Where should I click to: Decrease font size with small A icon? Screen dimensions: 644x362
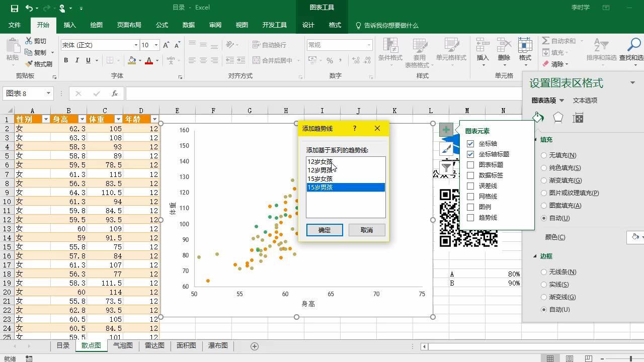[x=177, y=45]
